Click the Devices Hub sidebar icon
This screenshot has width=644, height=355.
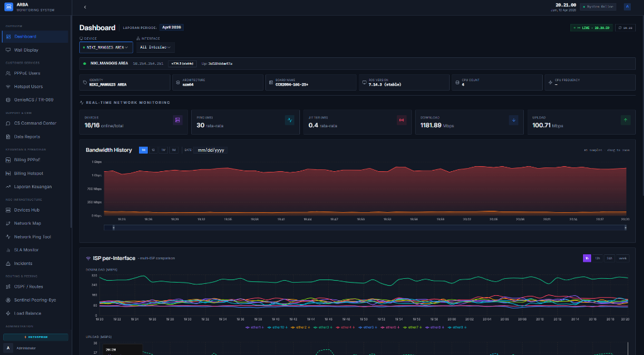(9, 210)
